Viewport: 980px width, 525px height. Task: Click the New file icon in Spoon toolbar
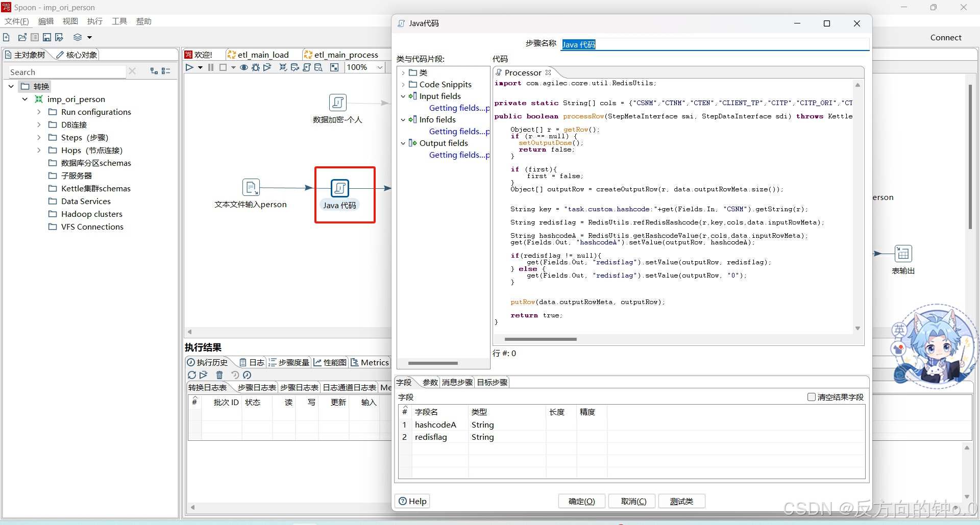[x=7, y=37]
